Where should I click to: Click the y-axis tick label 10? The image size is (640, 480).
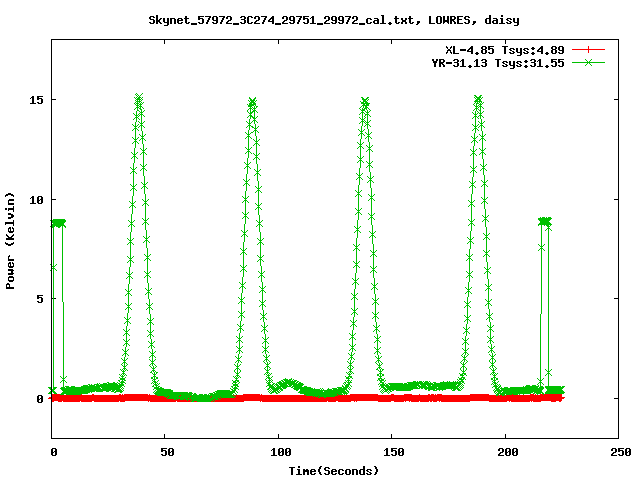36,200
